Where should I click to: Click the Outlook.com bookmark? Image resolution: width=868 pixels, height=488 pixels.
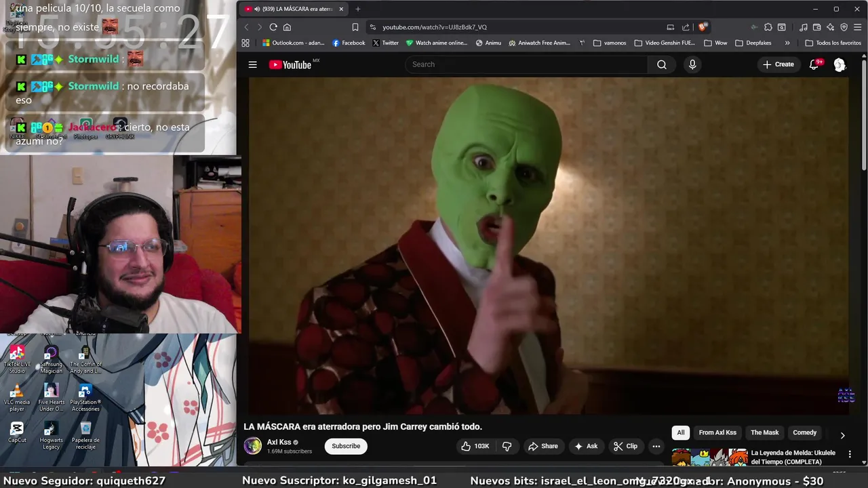point(294,43)
